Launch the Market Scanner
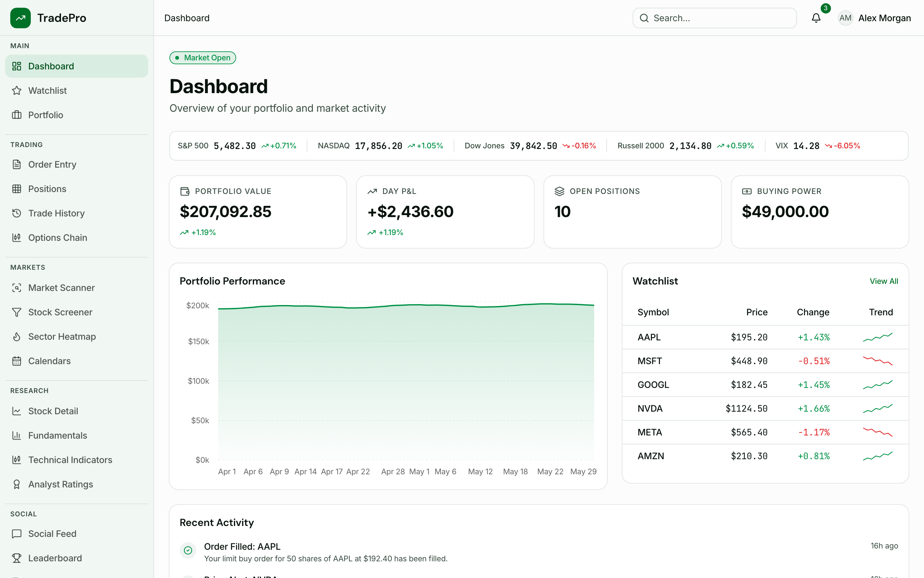924x578 pixels. pos(77,288)
